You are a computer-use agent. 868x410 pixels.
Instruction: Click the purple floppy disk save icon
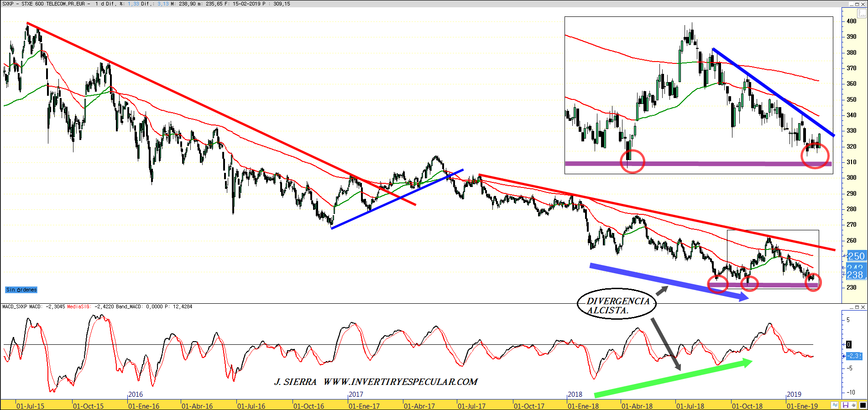click(846, 405)
